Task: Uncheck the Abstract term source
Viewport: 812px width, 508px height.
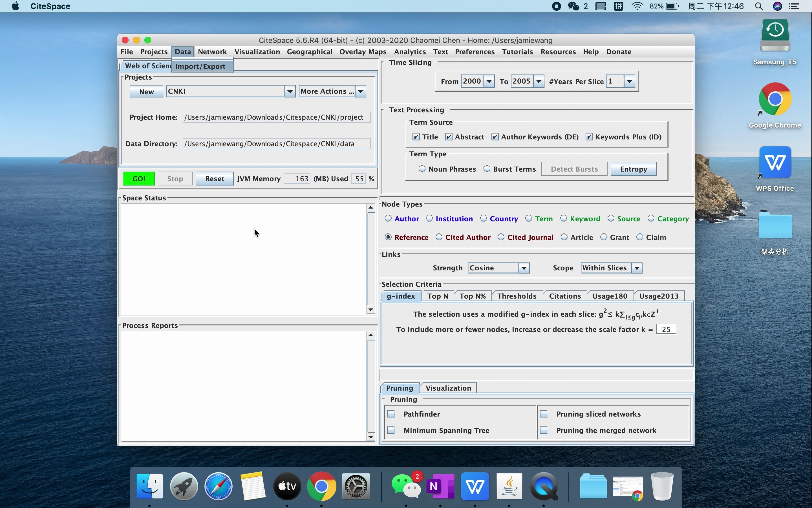Action: click(449, 137)
